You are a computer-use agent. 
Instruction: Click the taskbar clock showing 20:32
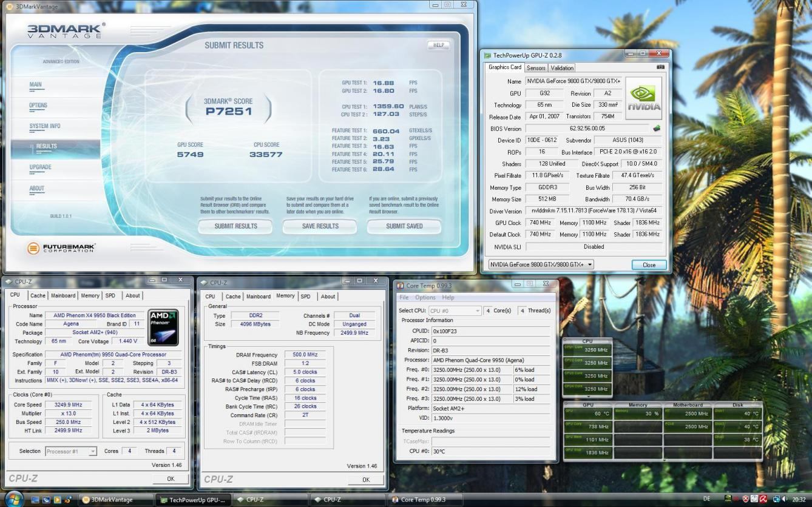tap(799, 499)
